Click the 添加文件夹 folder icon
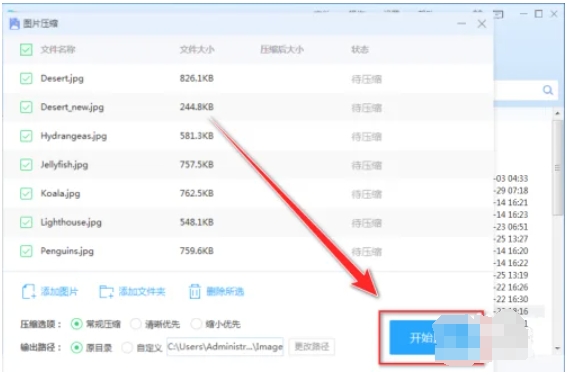This screenshot has height=375, width=568. coord(106,291)
